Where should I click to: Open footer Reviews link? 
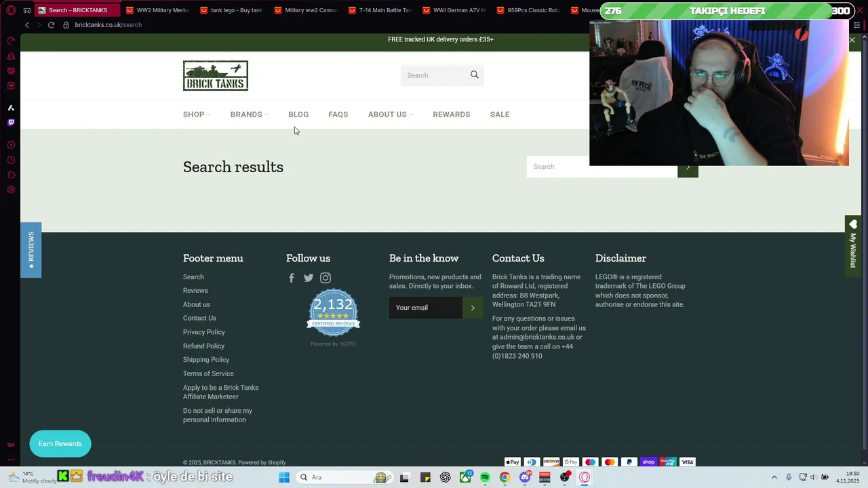(x=195, y=291)
